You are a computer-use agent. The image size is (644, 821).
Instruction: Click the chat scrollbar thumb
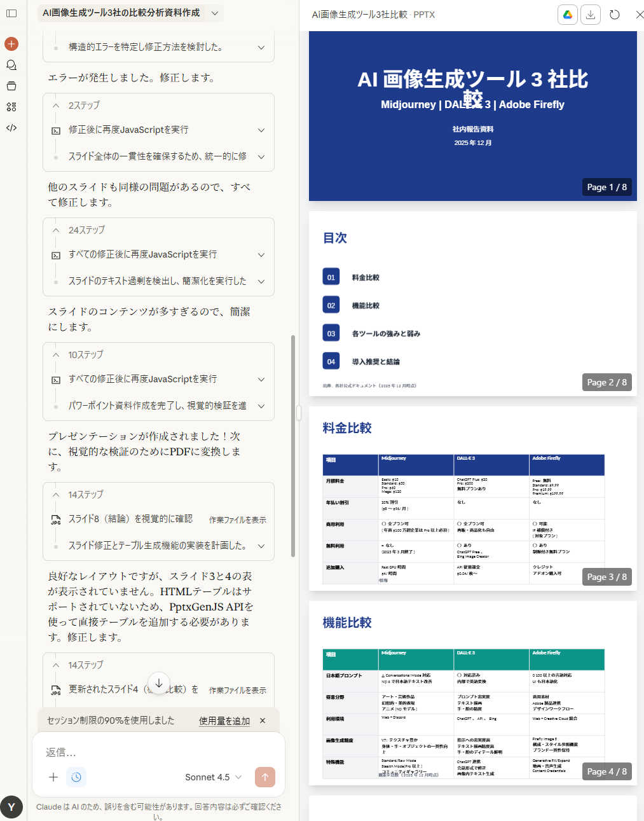coord(293,446)
